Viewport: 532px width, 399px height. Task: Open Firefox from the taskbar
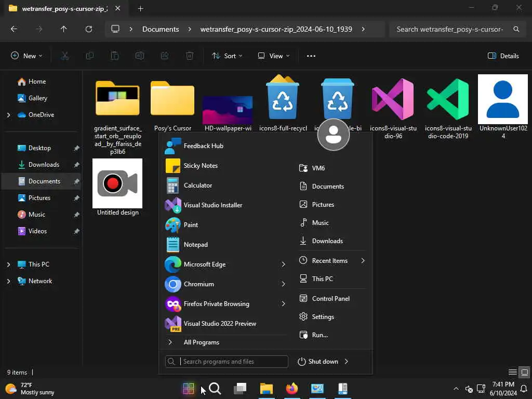coord(292,389)
